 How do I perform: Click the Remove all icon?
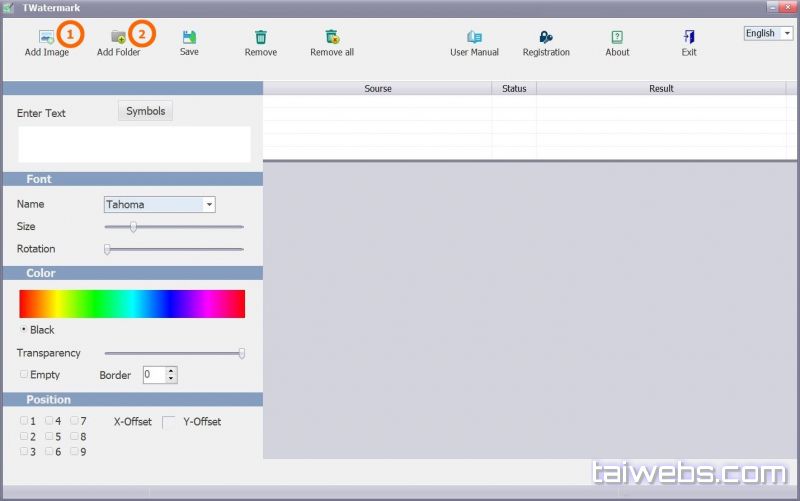[x=332, y=37]
